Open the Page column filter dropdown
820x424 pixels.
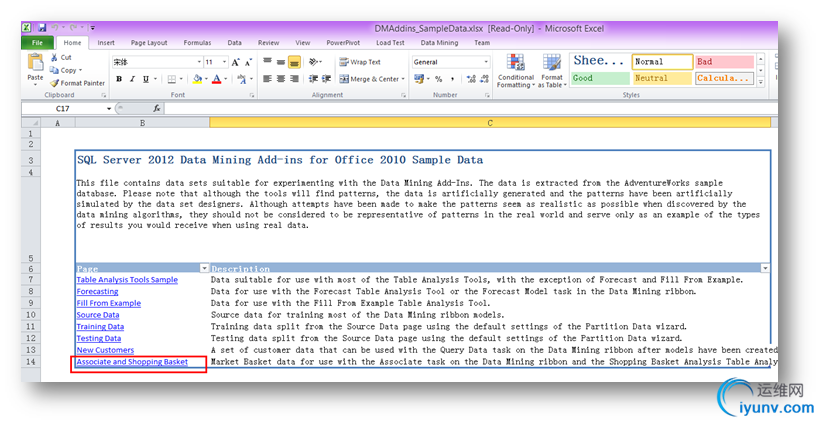[204, 268]
